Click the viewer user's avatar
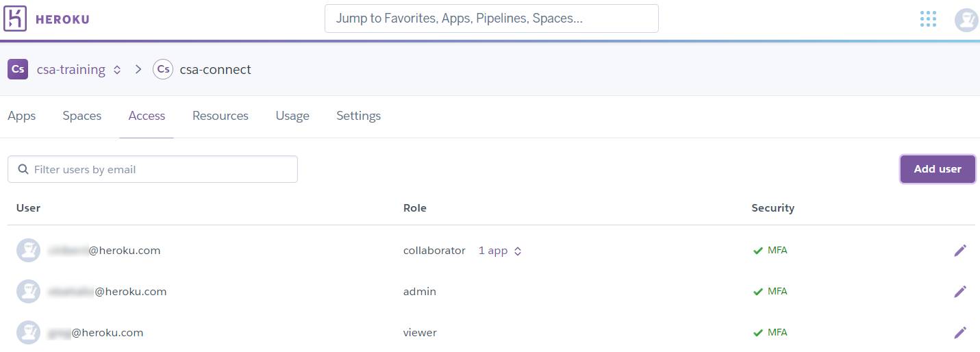This screenshot has width=980, height=352. coord(28,333)
